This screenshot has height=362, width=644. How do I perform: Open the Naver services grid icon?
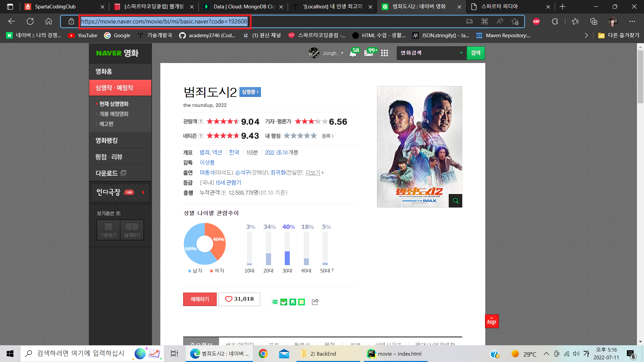(x=384, y=53)
